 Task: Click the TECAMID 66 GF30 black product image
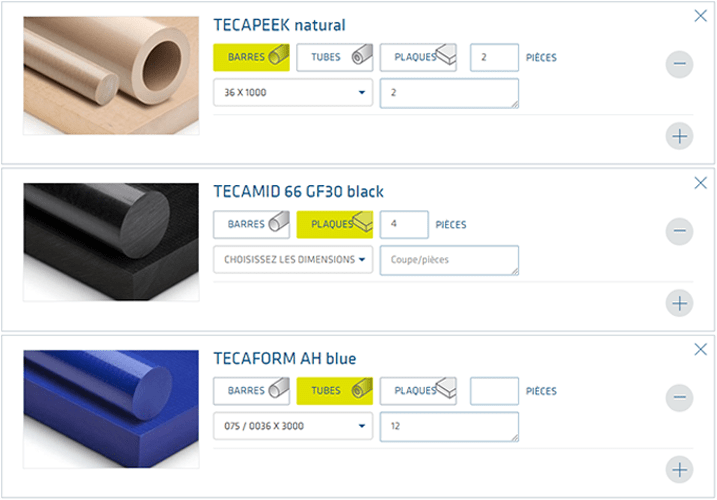pyautogui.click(x=111, y=244)
